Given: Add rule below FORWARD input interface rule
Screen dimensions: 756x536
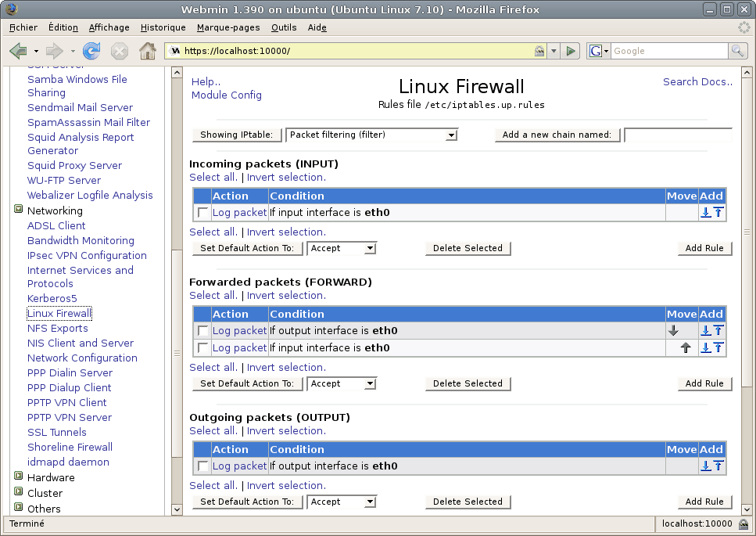Looking at the screenshot, I should click(x=706, y=347).
